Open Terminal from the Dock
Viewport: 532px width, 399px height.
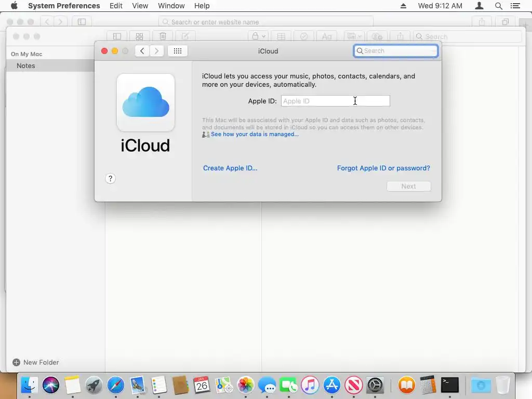pos(450,385)
